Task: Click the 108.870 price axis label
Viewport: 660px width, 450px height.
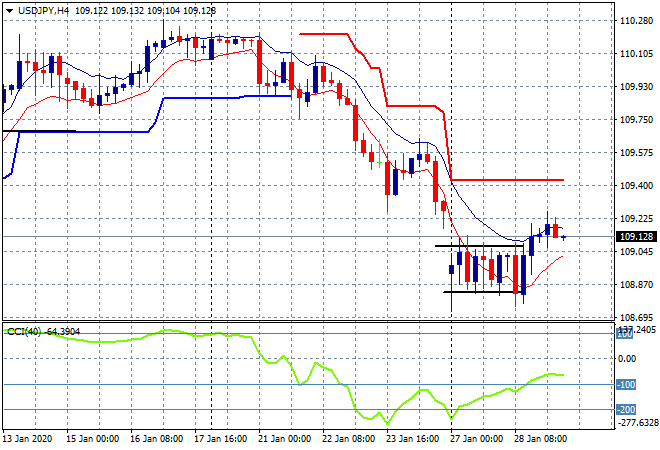Action: (x=636, y=285)
